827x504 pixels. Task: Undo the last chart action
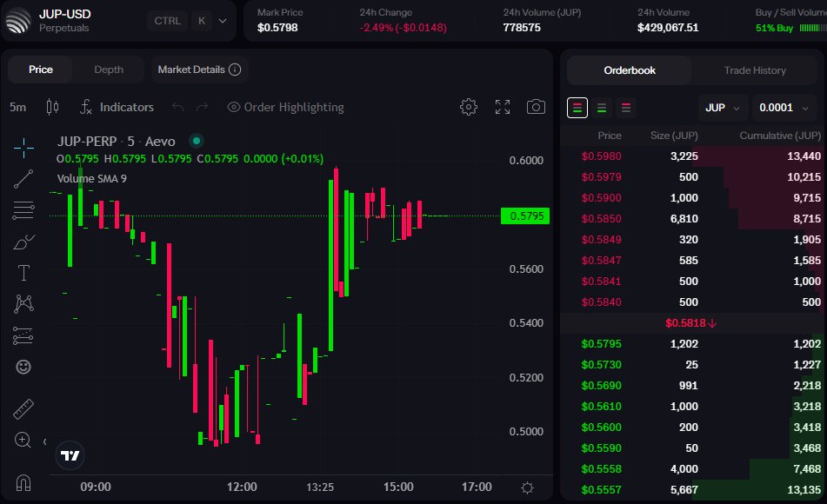pos(177,107)
